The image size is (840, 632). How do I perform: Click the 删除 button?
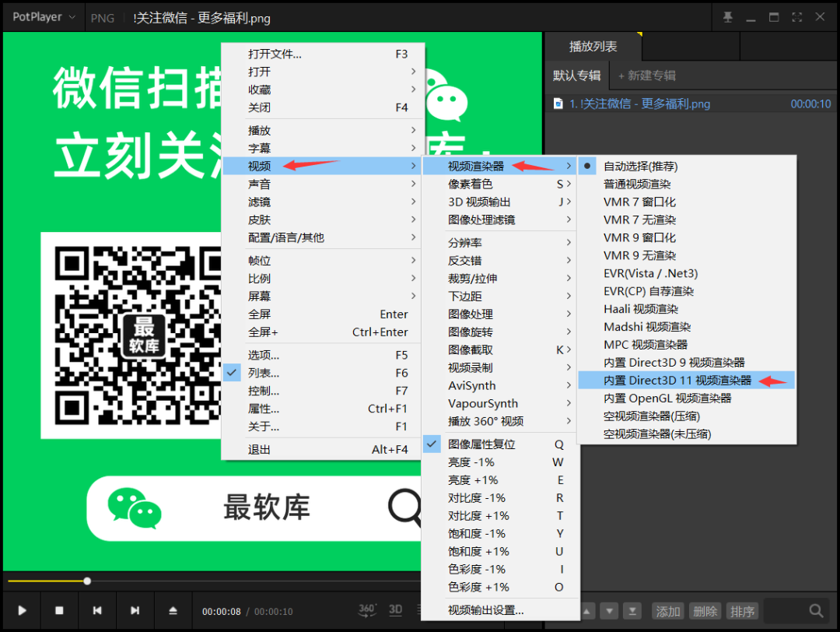point(705,611)
